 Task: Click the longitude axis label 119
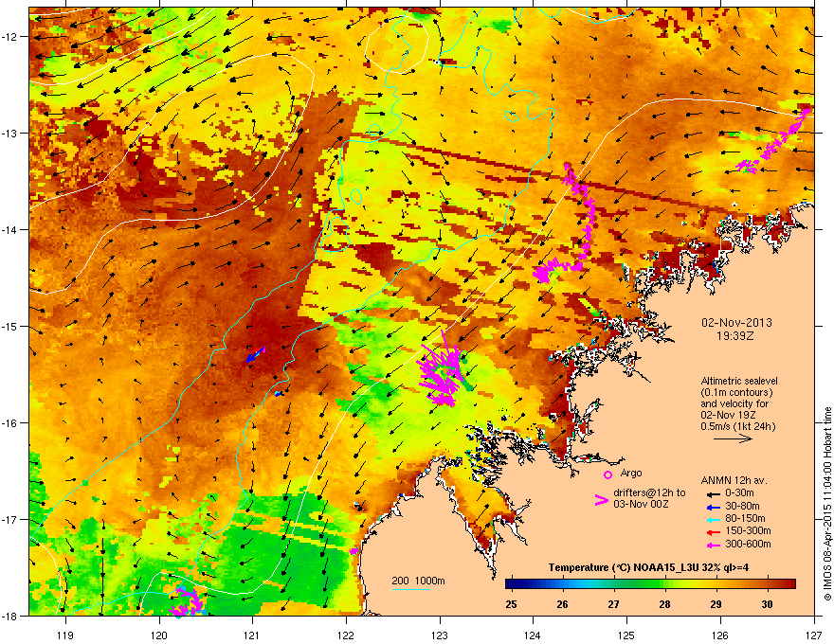tap(65, 635)
